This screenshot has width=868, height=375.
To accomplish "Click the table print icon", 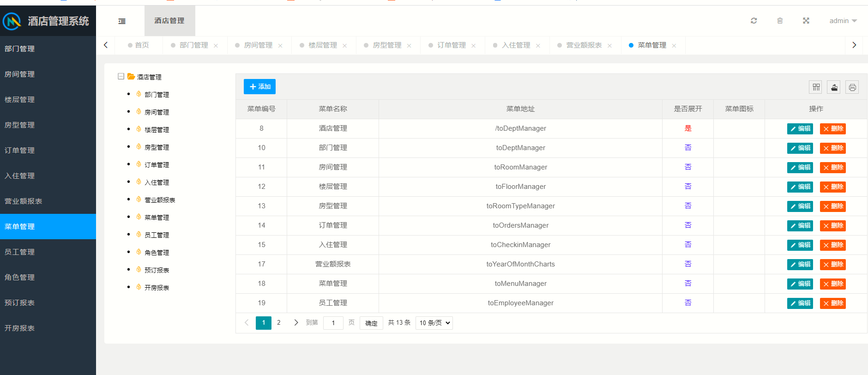I will [x=852, y=87].
